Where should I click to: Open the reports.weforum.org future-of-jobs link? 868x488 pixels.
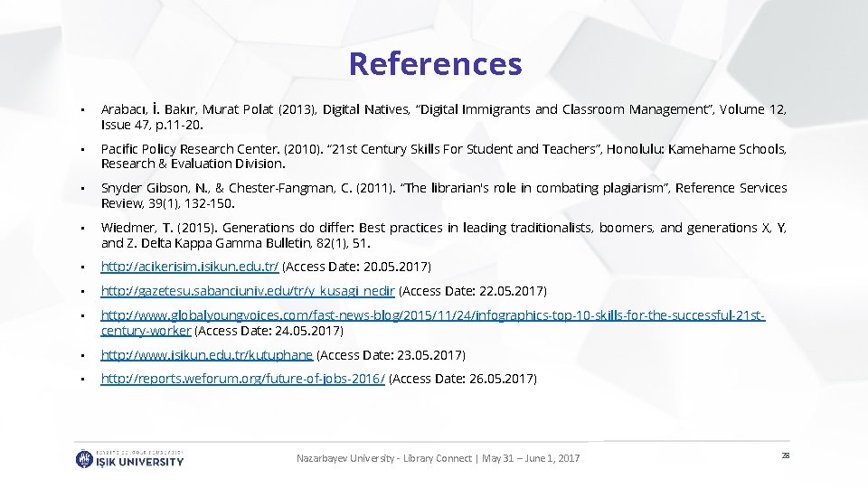[242, 379]
